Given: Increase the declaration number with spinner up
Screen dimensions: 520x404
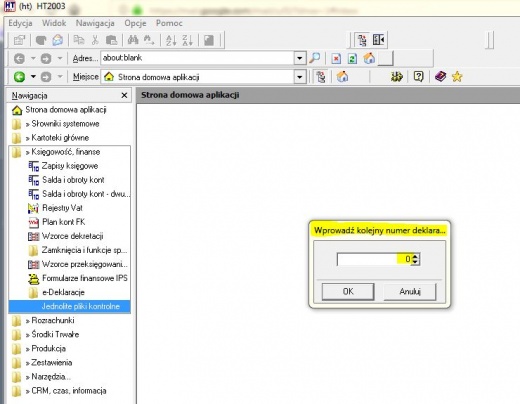Looking at the screenshot, I should point(415,256).
